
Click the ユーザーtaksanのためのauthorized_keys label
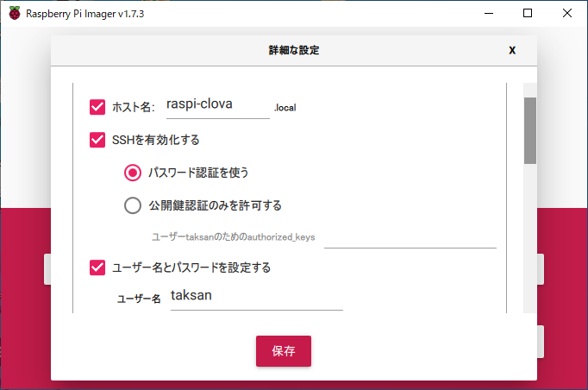tap(235, 236)
